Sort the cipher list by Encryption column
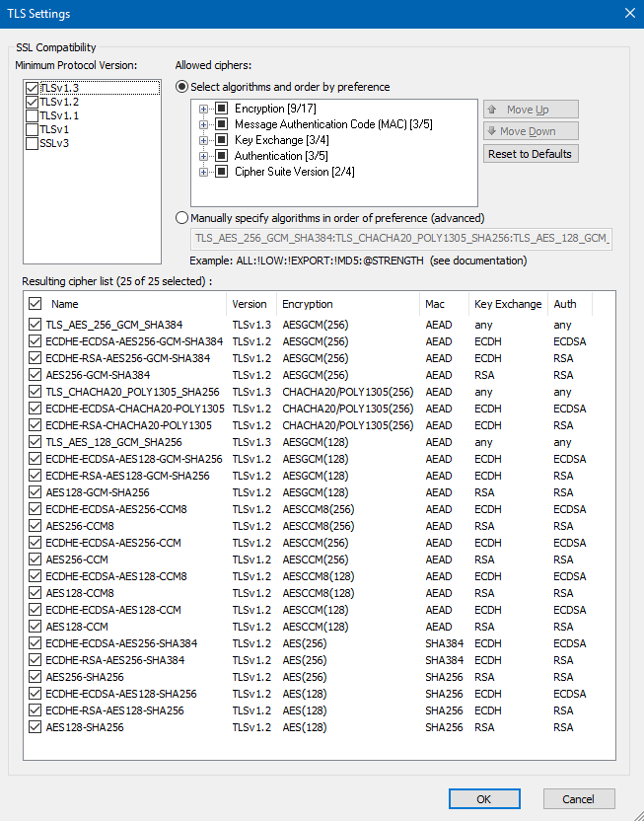 pyautogui.click(x=308, y=304)
